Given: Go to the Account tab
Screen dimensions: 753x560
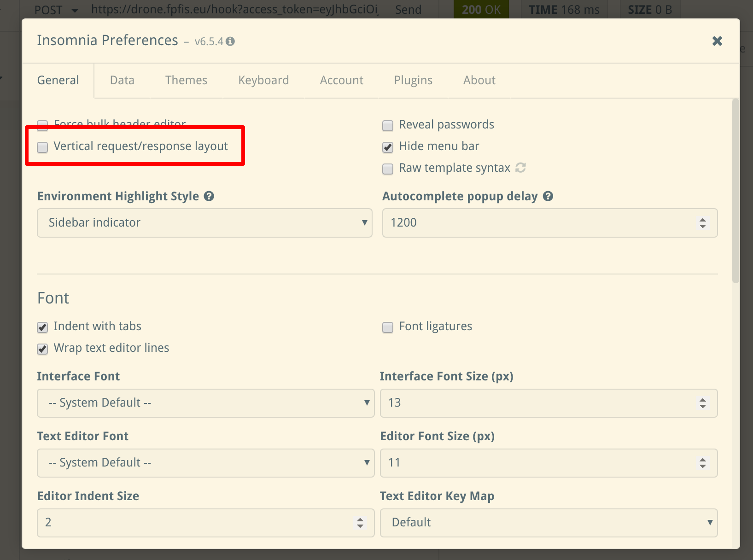Looking at the screenshot, I should [342, 81].
